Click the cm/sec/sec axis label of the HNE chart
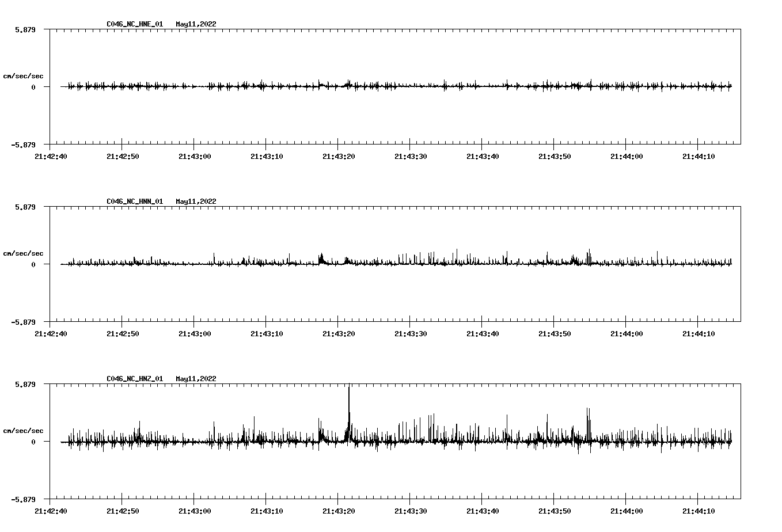Screen dimensions: 782x532 [x=23, y=76]
